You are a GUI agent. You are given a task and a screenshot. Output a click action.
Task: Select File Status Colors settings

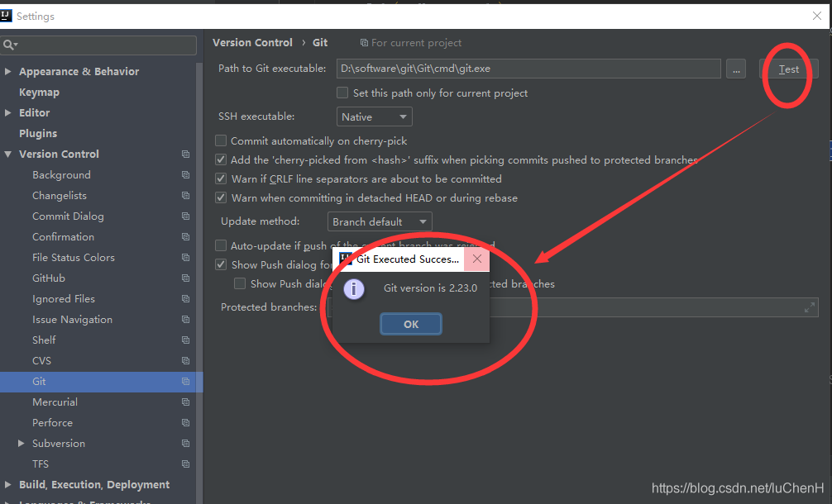[74, 258]
